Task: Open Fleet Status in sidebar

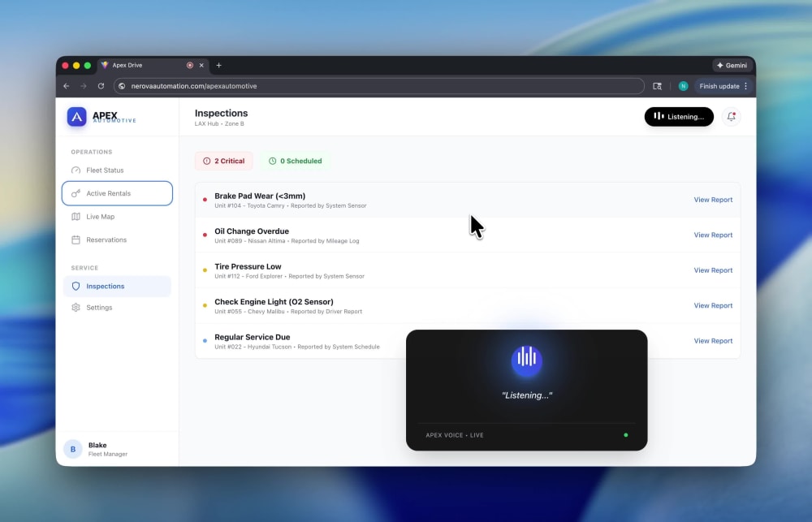Action: coord(117,170)
